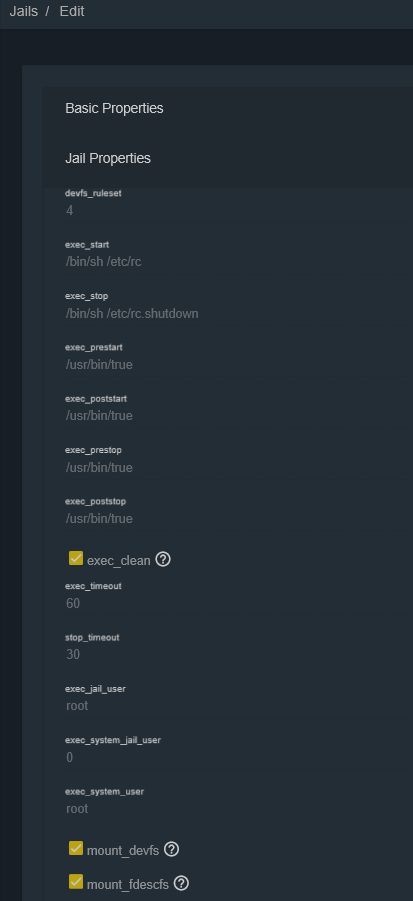
Task: Edit the devfs_ruleset field value
Action: pyautogui.click(x=239, y=210)
